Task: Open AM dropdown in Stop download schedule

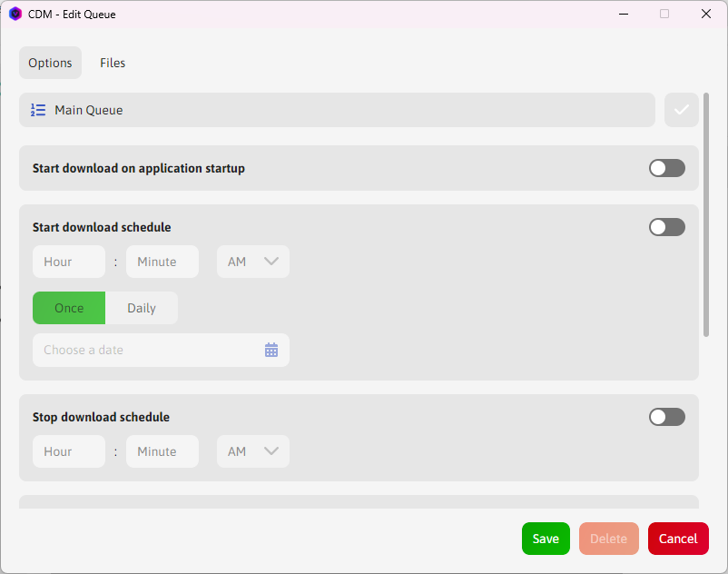Action: click(x=253, y=451)
